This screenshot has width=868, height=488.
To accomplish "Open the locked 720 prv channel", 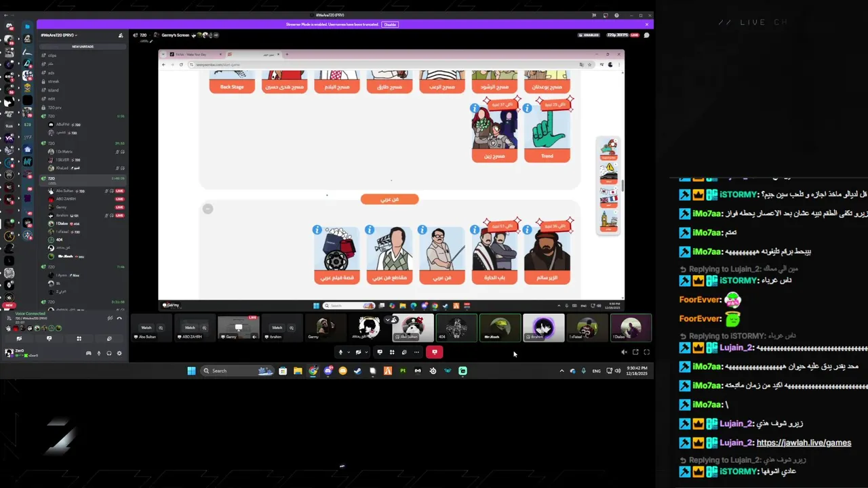I will 54,108.
